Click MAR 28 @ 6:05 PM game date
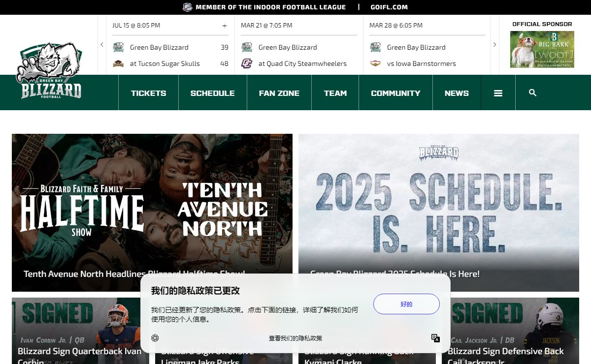Viewport: 591px width, 364px height. pos(396,26)
